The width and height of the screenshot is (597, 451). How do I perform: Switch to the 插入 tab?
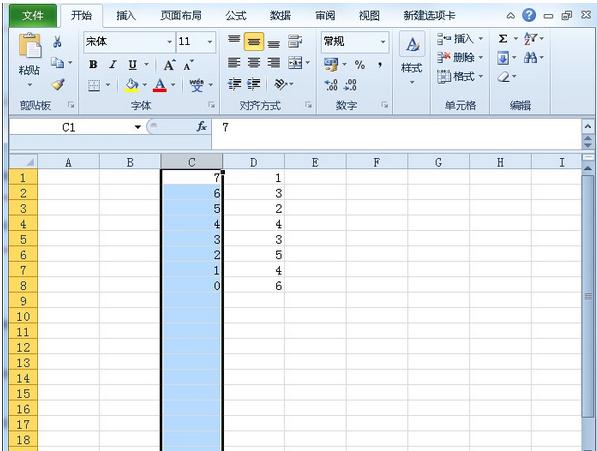click(126, 16)
